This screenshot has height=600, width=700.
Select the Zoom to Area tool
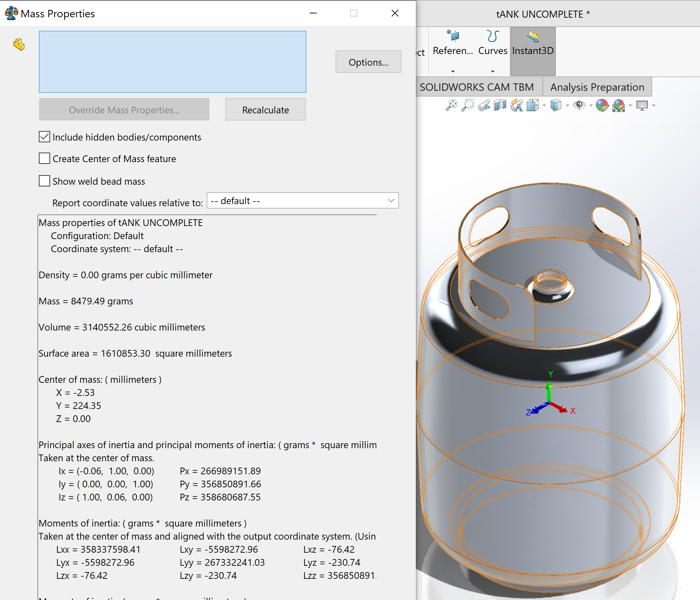(468, 105)
